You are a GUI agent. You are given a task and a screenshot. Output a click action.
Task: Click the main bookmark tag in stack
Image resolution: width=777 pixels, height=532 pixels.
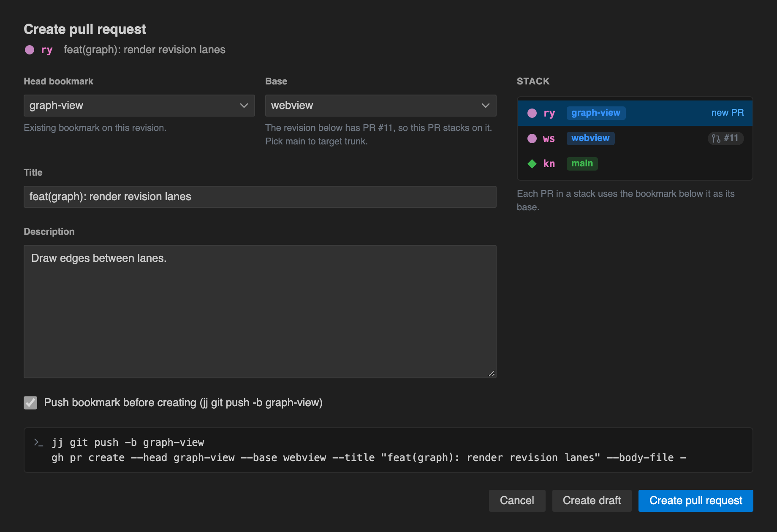click(x=582, y=163)
